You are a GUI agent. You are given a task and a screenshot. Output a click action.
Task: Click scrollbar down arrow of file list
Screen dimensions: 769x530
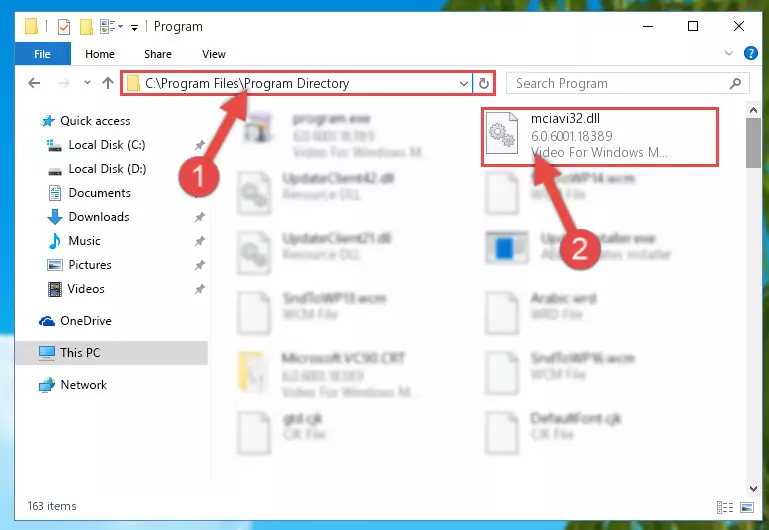[x=753, y=488]
